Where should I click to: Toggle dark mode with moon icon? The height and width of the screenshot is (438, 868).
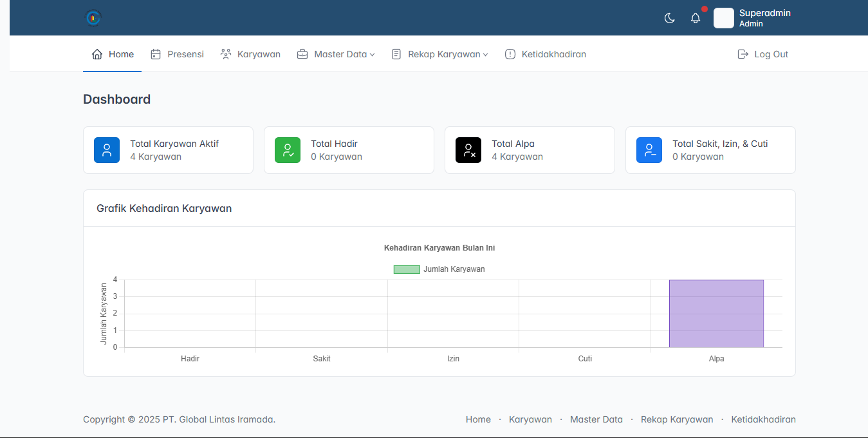pyautogui.click(x=670, y=18)
